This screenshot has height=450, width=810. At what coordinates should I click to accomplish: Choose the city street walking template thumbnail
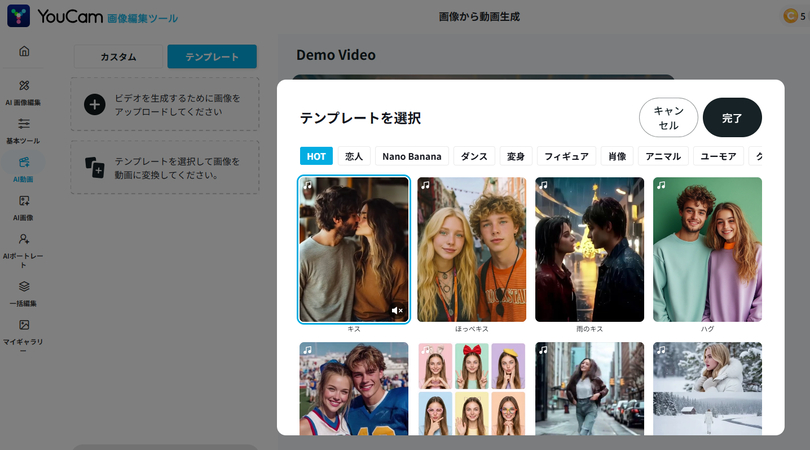point(589,389)
